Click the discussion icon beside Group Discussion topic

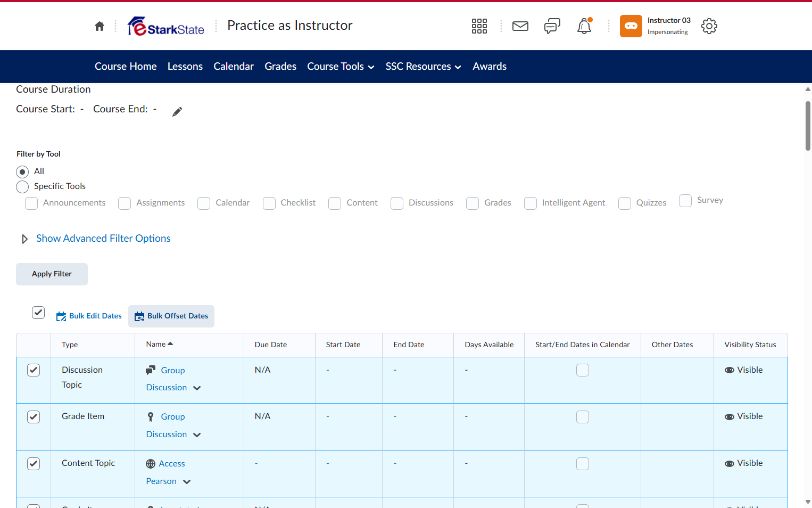[151, 370]
